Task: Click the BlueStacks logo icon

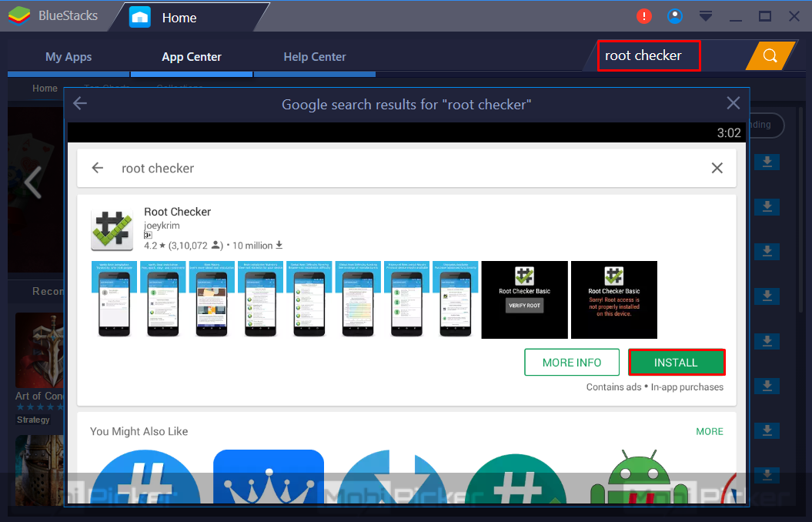Action: (19, 16)
